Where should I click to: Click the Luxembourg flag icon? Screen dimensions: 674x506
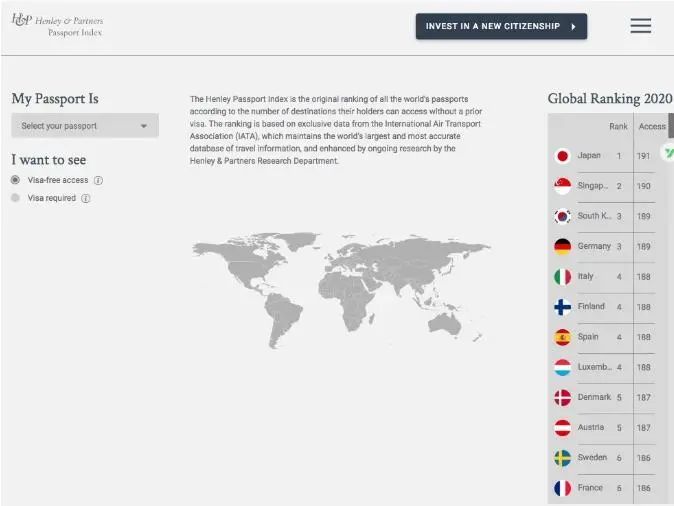[562, 367]
